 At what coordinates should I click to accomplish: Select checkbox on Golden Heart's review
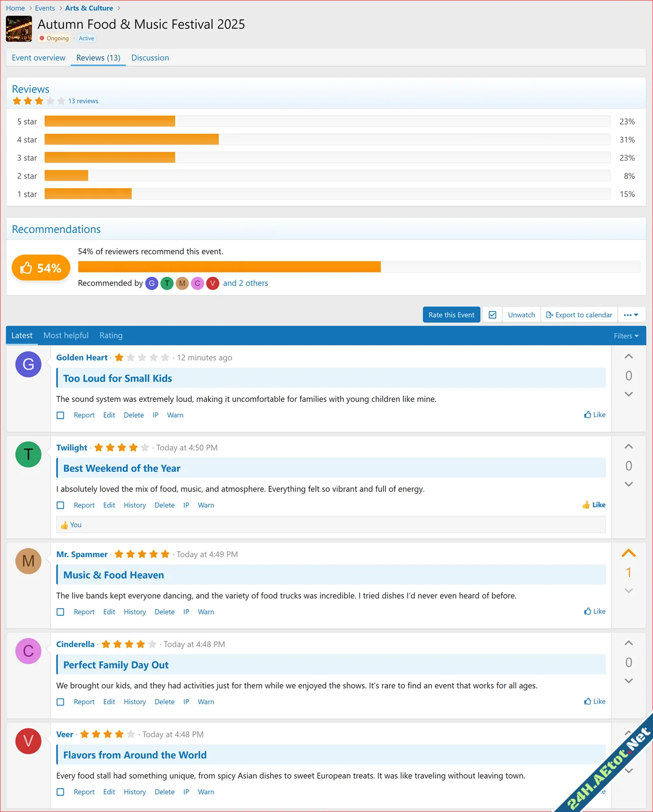point(60,415)
